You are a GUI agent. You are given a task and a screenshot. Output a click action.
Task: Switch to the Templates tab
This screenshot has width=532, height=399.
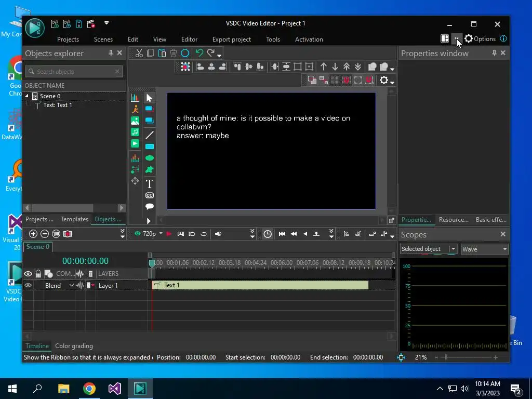pyautogui.click(x=75, y=219)
